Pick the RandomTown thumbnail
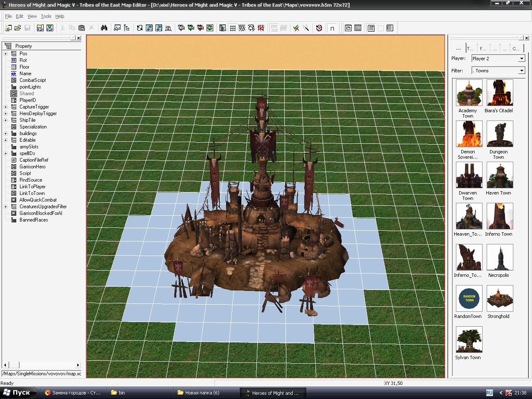Image resolution: width=532 pixels, height=399 pixels. pos(469,298)
